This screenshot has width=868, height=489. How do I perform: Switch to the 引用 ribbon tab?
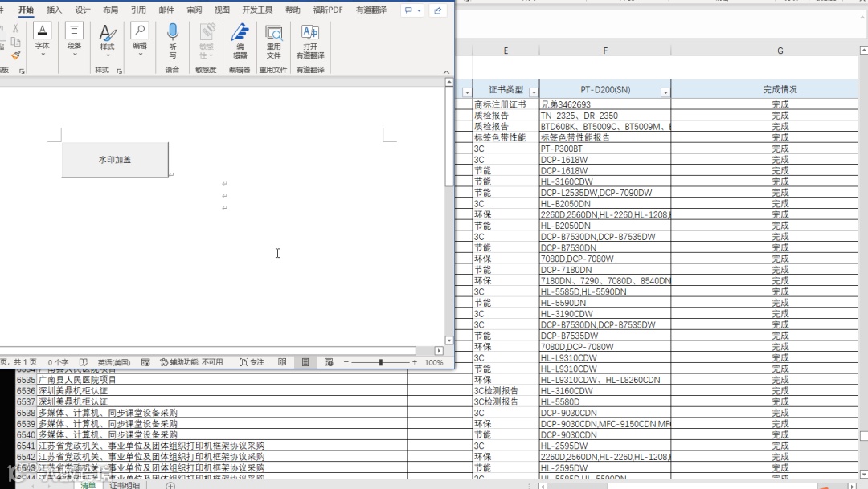coord(138,10)
